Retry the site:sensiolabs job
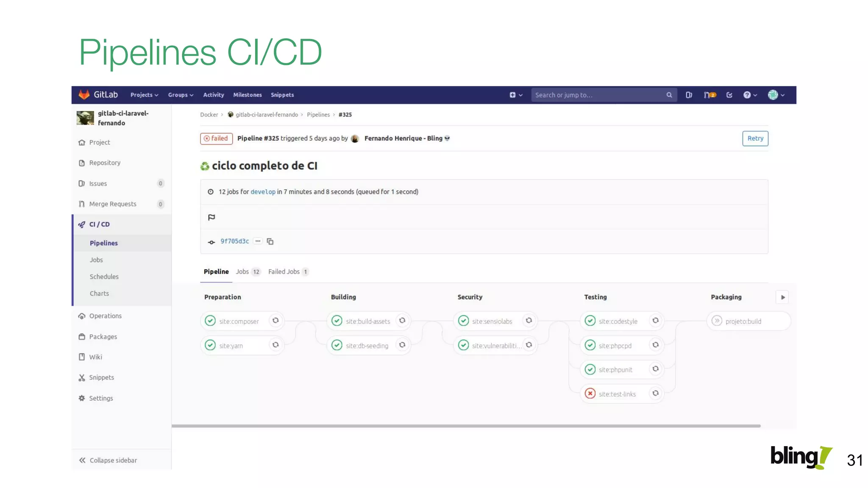This screenshot has width=868, height=488. tap(529, 321)
